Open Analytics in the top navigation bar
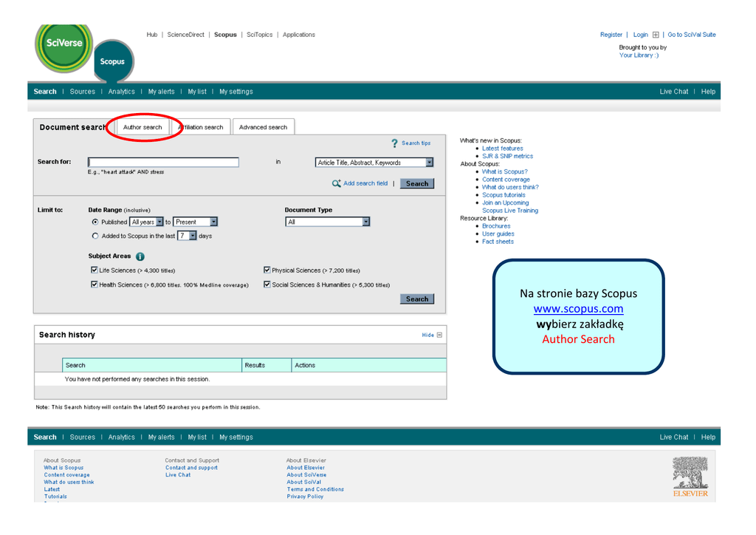This screenshot has height=535, width=756. (121, 92)
